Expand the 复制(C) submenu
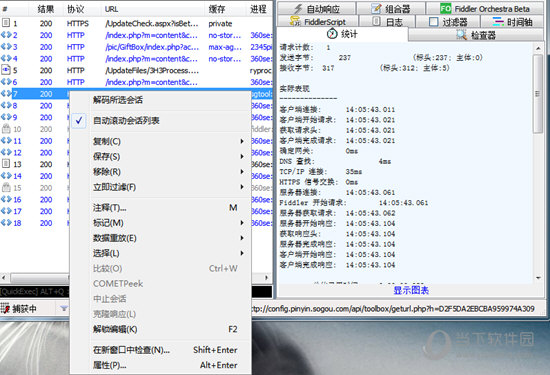The image size is (550, 375). click(x=161, y=141)
